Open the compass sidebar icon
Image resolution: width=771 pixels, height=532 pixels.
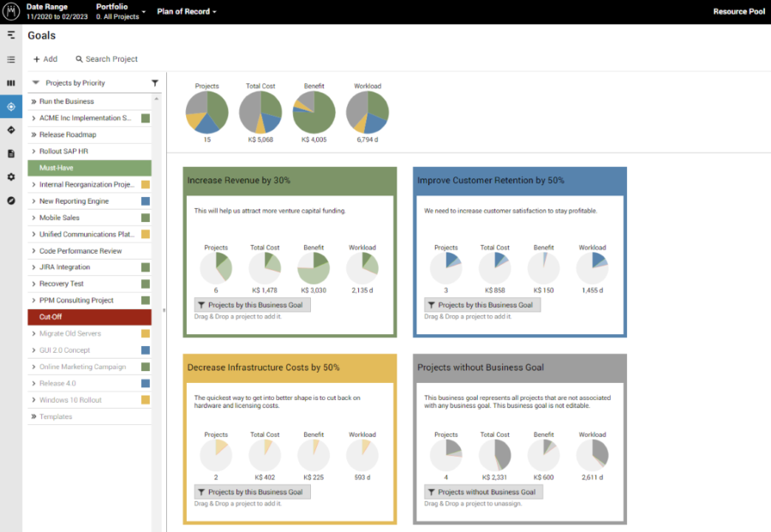(11, 200)
